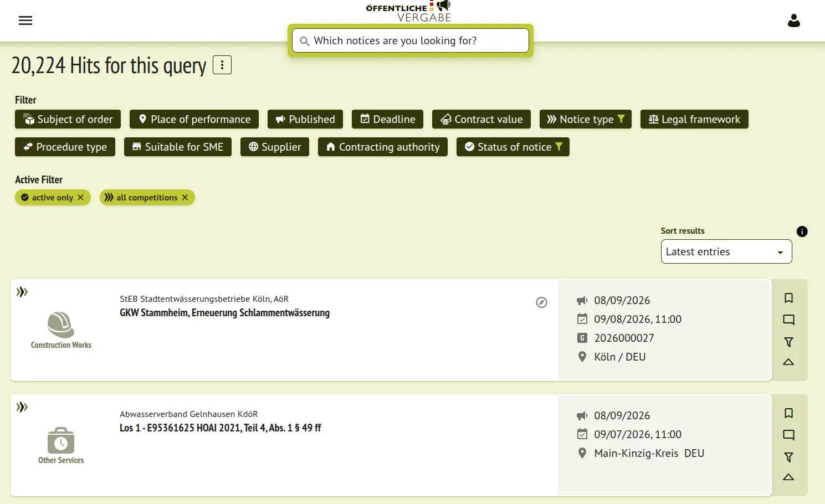
Task: Bookmark the Abwasserverband Gelnhausen notice
Action: [788, 413]
